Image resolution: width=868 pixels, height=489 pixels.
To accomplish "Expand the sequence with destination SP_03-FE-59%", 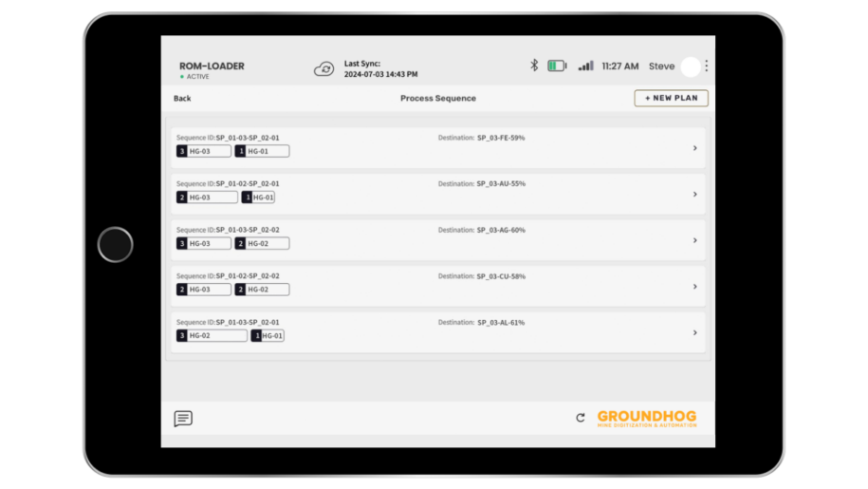I will coord(694,148).
